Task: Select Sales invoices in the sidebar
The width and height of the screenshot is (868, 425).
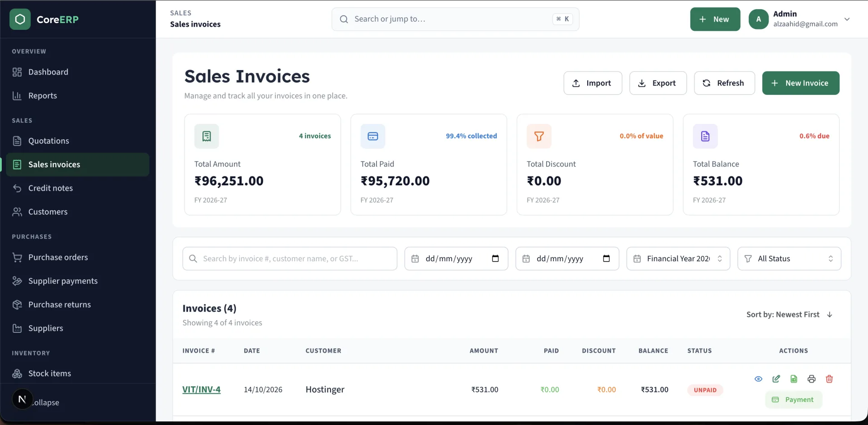Action: click(x=78, y=165)
